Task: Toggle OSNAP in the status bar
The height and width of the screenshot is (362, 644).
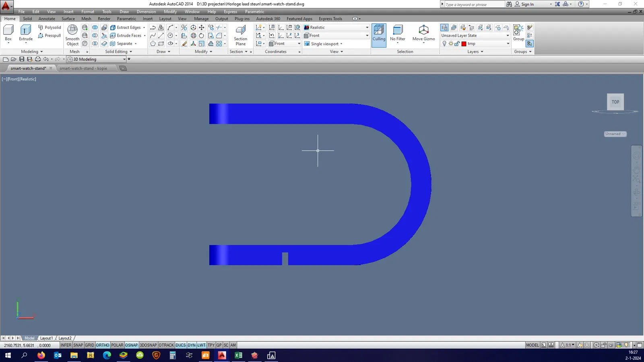Action: click(131, 345)
